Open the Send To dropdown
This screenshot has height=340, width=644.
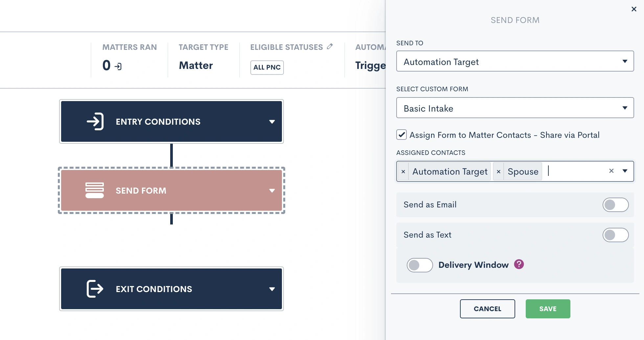point(515,61)
